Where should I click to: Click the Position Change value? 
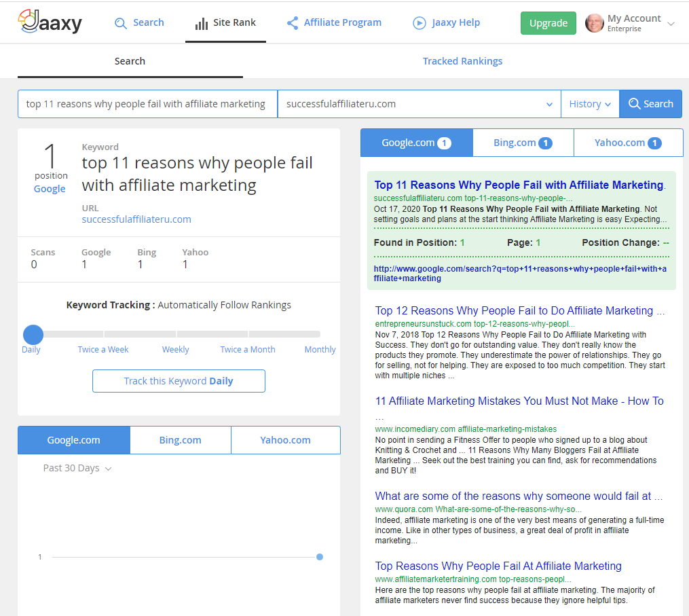666,242
